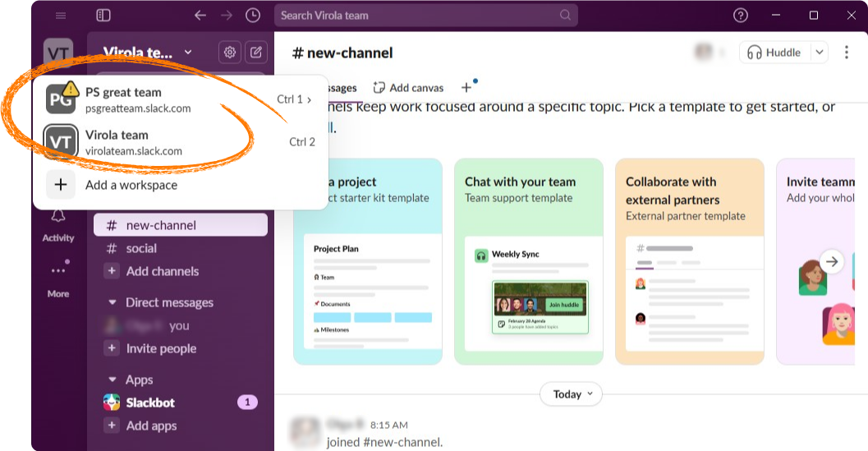Image resolution: width=868 pixels, height=451 pixels.
Task: Go forward with the right arrow
Action: pos(227,16)
